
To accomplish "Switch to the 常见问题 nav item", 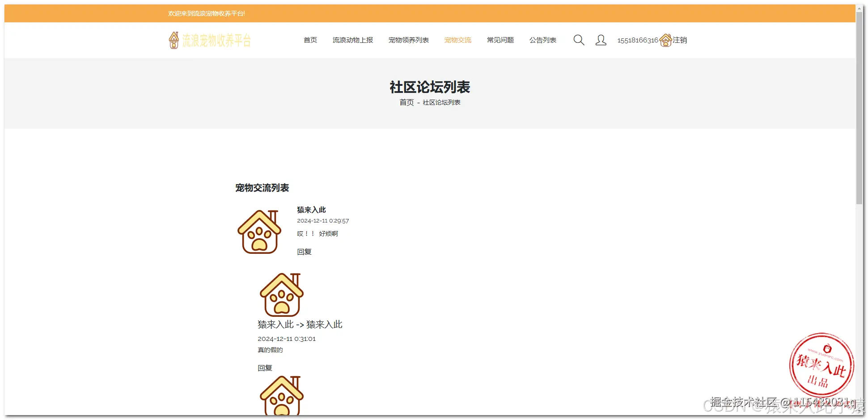I will (x=501, y=40).
